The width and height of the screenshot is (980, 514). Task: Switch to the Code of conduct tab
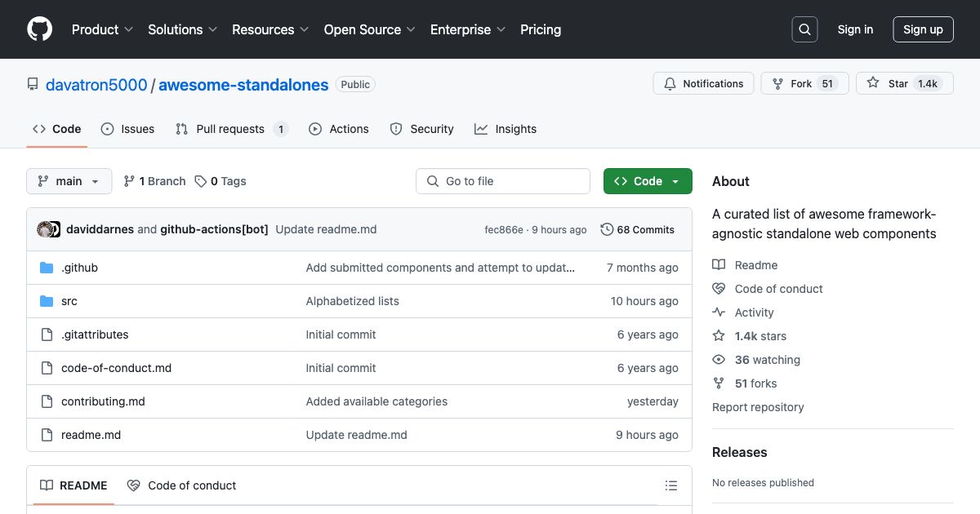[181, 485]
